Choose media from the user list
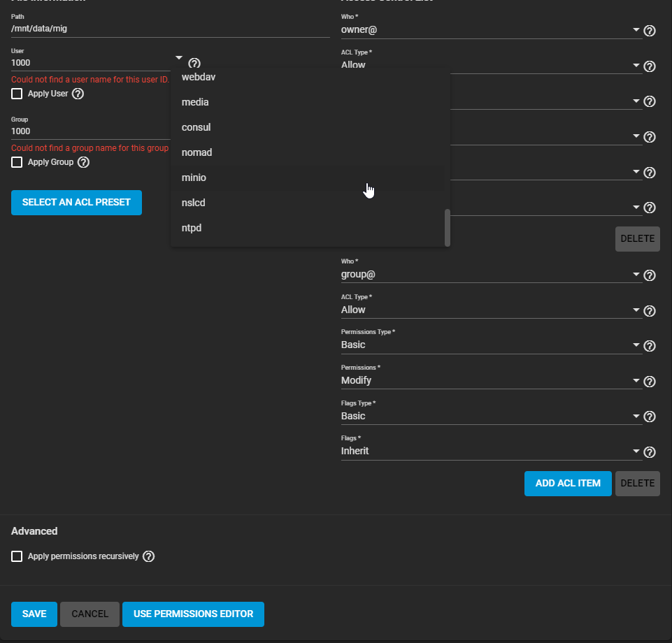The image size is (672, 643). click(x=307, y=102)
